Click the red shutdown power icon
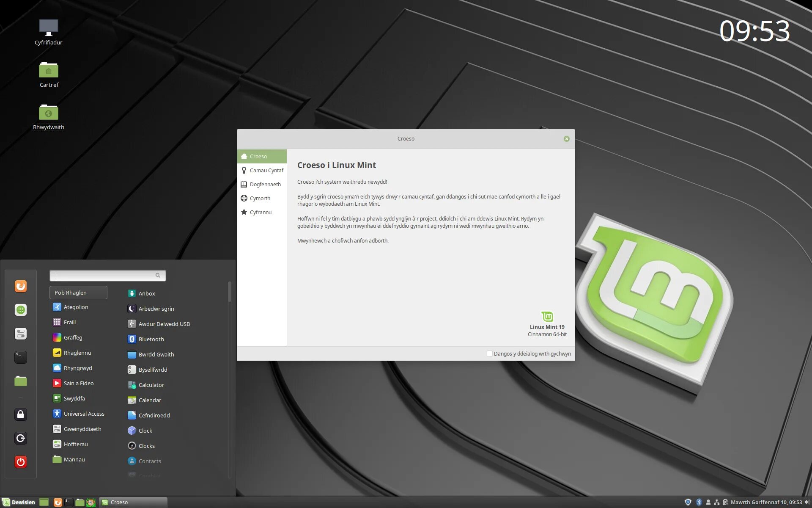Image resolution: width=812 pixels, height=508 pixels. (20, 461)
